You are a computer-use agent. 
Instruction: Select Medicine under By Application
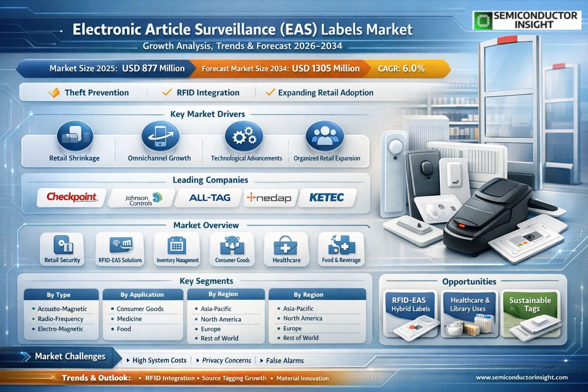click(129, 319)
